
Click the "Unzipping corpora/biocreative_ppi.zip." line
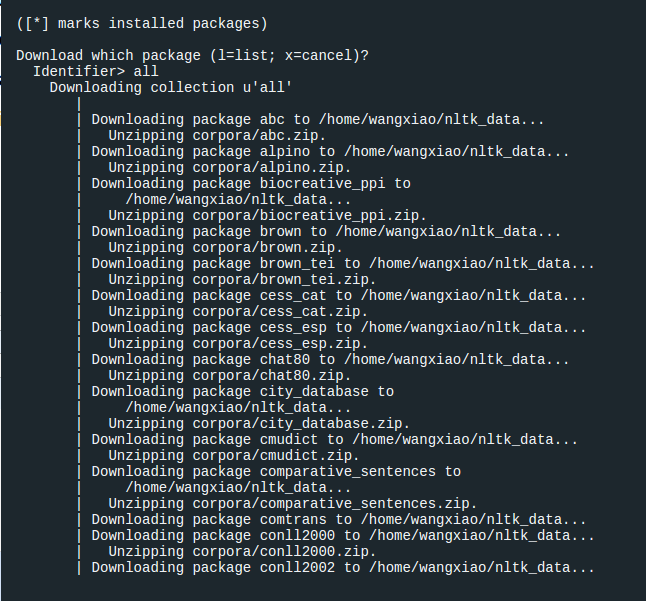pyautogui.click(x=267, y=215)
